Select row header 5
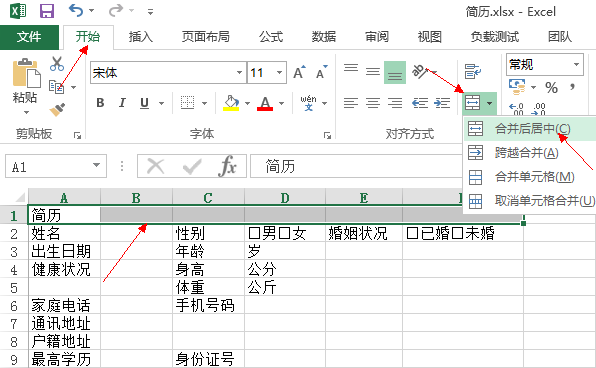 coord(14,287)
